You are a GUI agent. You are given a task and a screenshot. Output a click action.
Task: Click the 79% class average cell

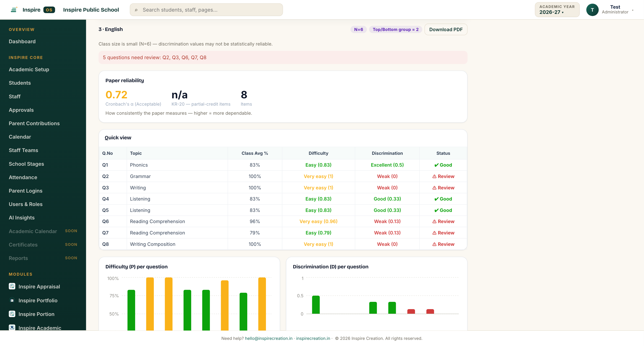click(x=255, y=233)
